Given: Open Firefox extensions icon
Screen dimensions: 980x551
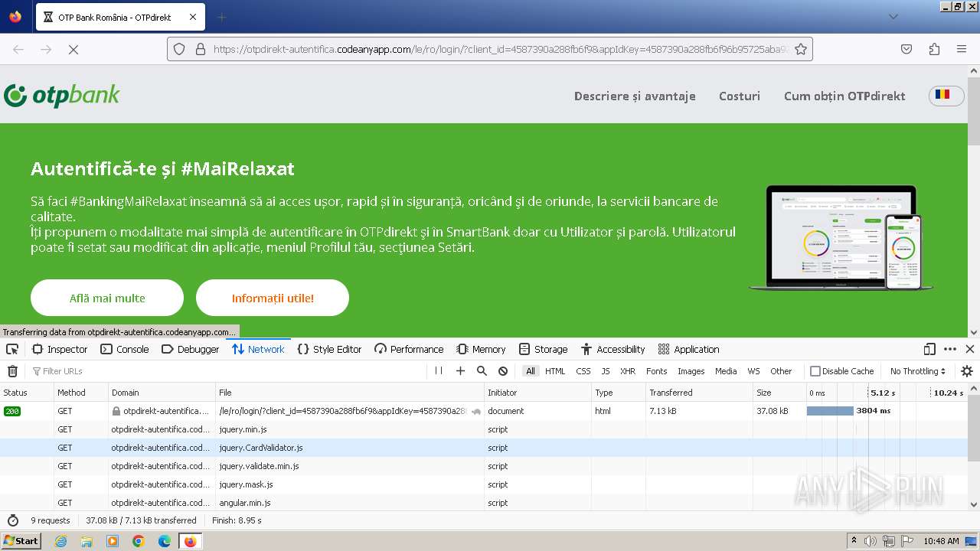Looking at the screenshot, I should pyautogui.click(x=934, y=49).
